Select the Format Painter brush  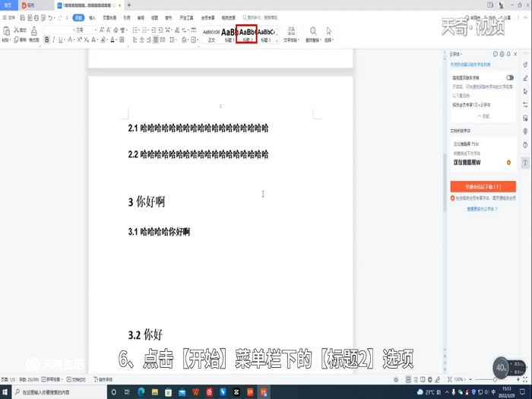pos(34,32)
